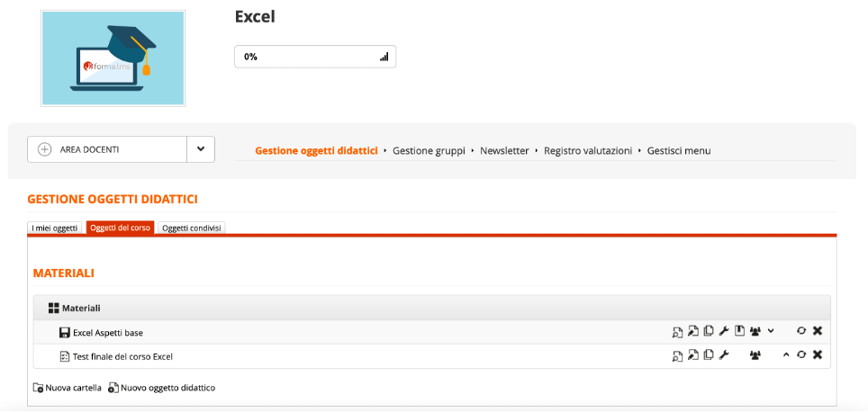Move Excel Aspetti base down with chevron

(771, 332)
